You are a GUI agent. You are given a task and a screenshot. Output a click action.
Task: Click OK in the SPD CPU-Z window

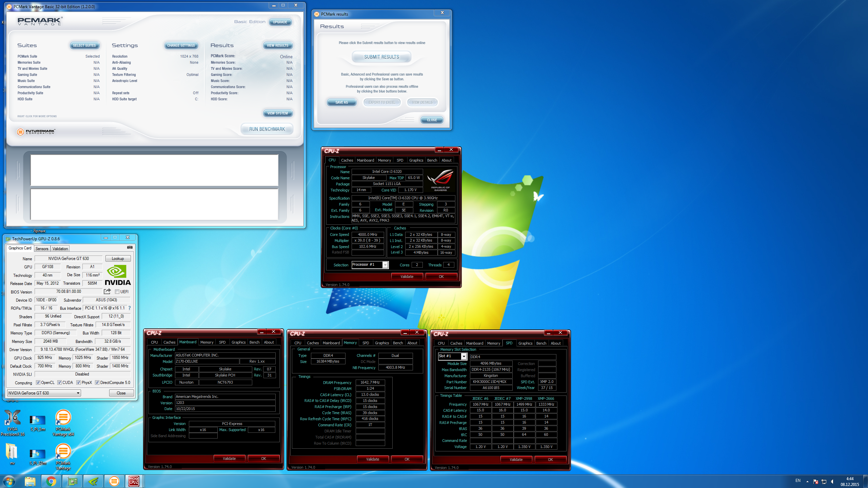coord(550,460)
